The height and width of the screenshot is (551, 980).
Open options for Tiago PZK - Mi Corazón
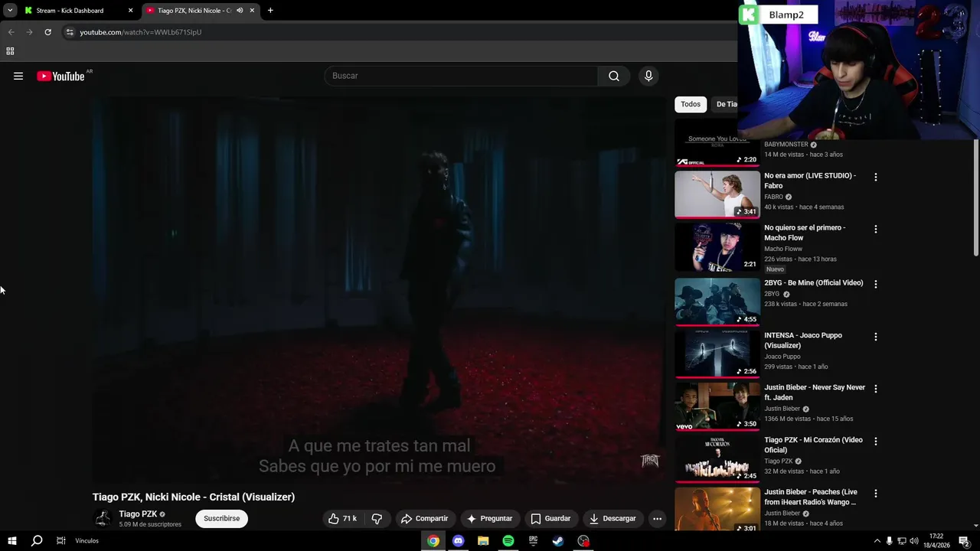(x=876, y=441)
